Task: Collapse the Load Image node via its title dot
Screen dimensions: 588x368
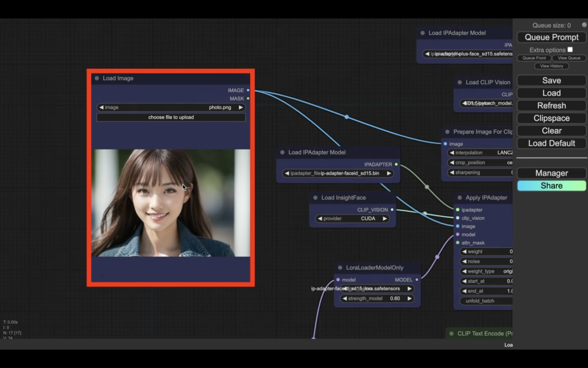Action: 96,78
